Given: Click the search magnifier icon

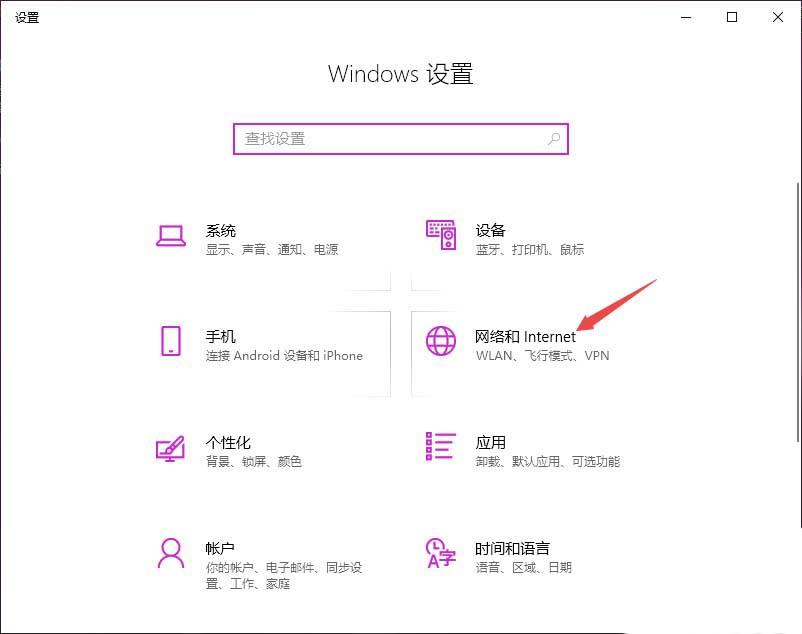Looking at the screenshot, I should point(554,139).
